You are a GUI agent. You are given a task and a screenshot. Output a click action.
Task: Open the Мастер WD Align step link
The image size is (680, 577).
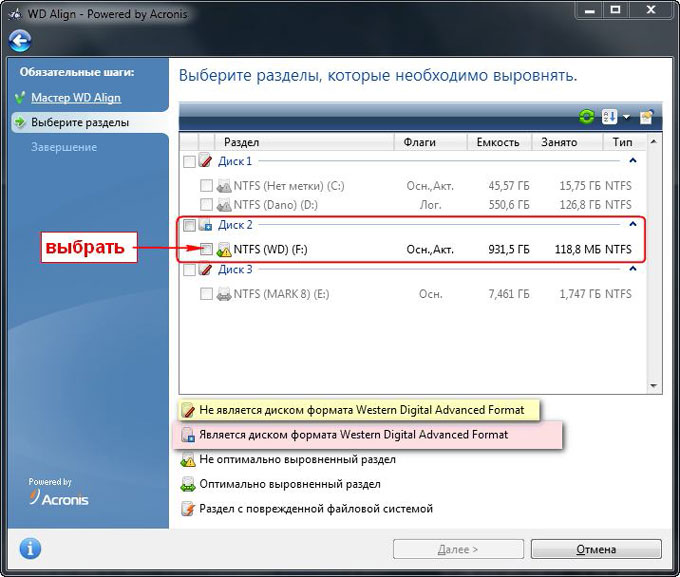tap(76, 98)
